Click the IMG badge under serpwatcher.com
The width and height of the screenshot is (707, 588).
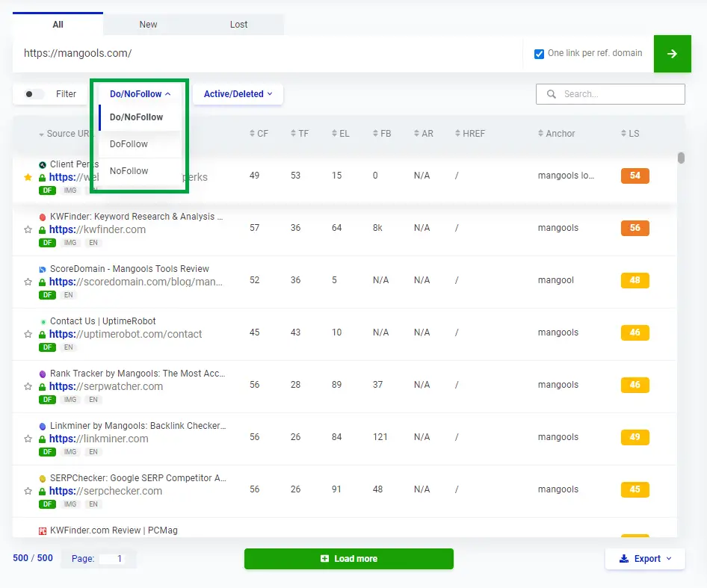click(70, 400)
